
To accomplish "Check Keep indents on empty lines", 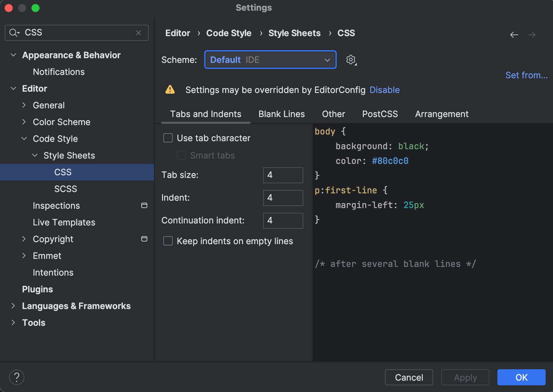I will click(x=168, y=241).
